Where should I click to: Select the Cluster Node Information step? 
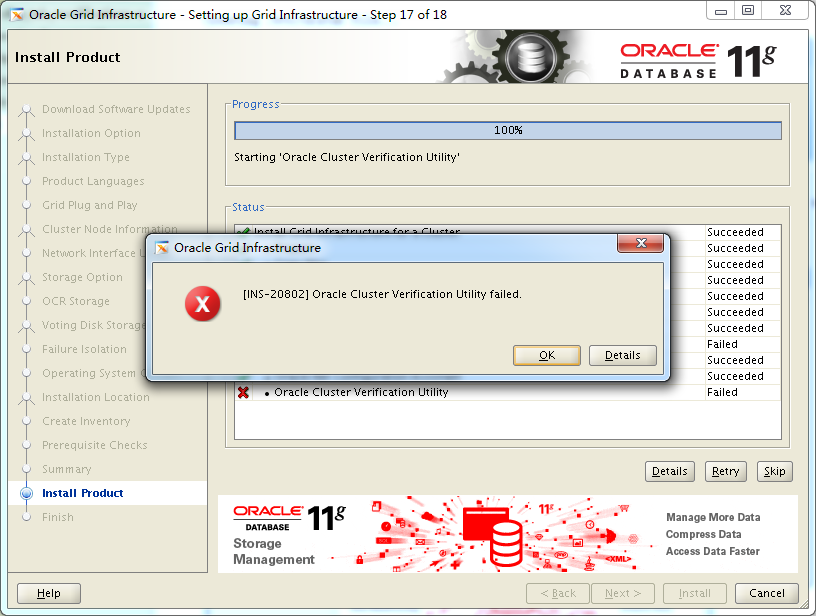coord(110,229)
